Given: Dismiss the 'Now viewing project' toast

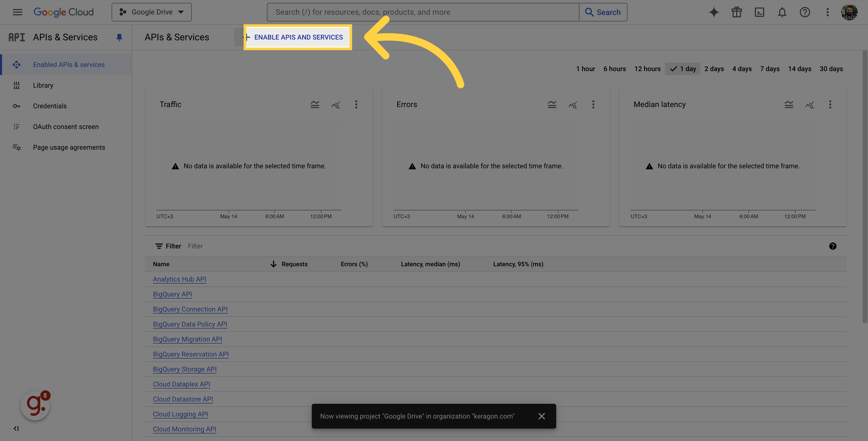Looking at the screenshot, I should tap(541, 416).
